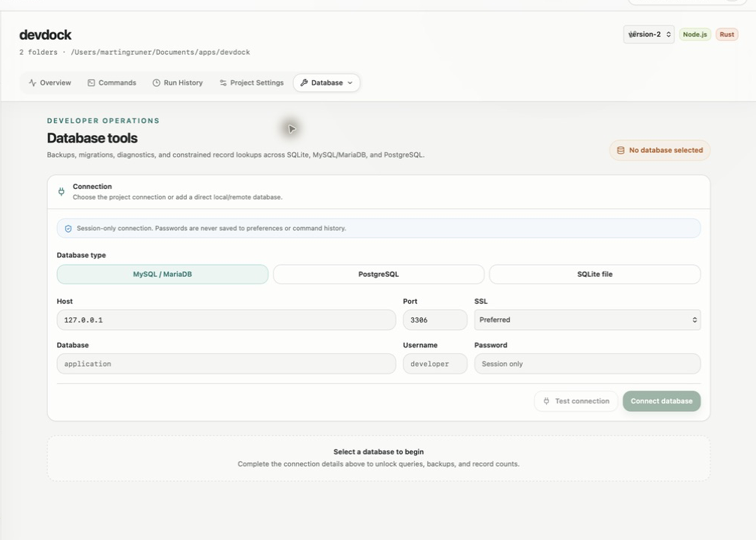
Task: Click the chevron arrow on Database tab
Action: click(x=350, y=83)
